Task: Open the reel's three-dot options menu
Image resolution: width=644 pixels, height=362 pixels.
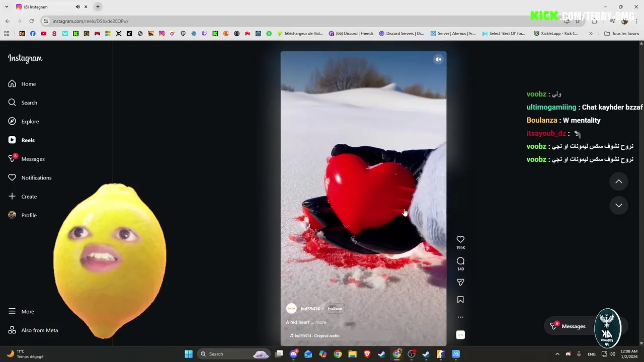Action: pos(460,317)
